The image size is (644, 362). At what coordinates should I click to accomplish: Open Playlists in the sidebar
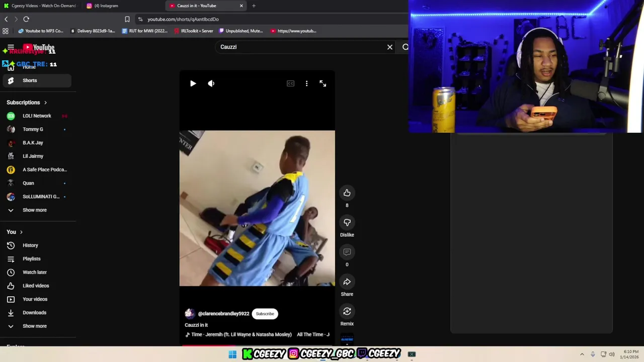tap(37, 259)
